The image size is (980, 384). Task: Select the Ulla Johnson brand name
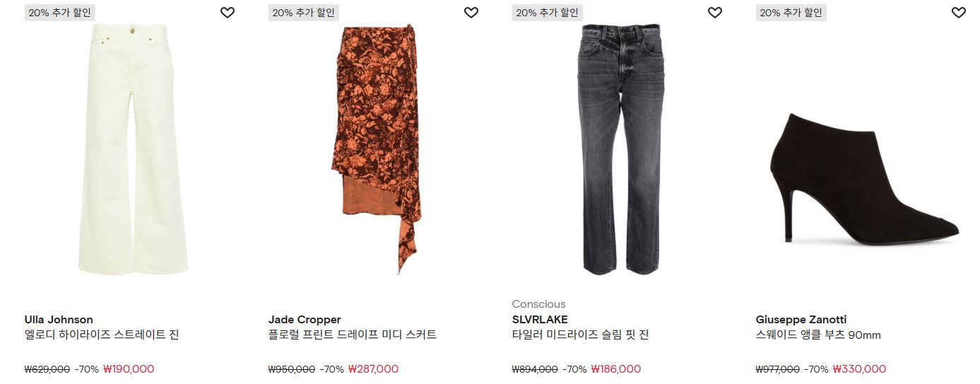59,320
